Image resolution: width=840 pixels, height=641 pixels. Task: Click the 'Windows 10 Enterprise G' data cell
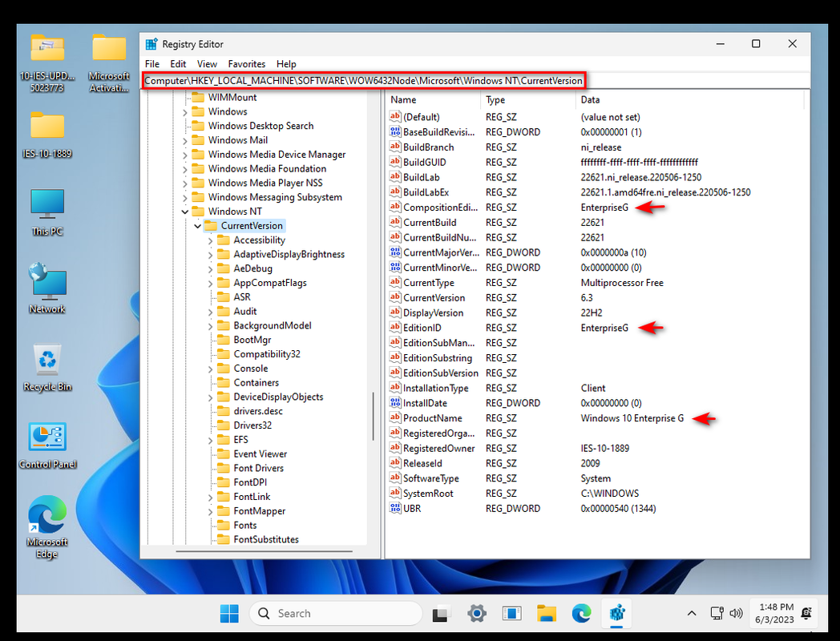tap(632, 418)
